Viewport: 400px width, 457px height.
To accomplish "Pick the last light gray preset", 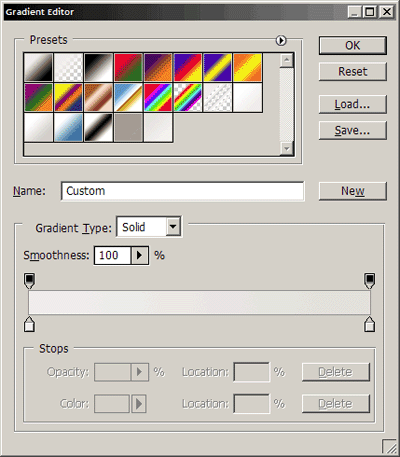I will coord(158,127).
